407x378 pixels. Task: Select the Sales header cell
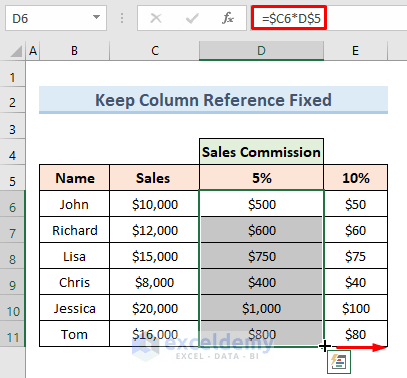[154, 178]
